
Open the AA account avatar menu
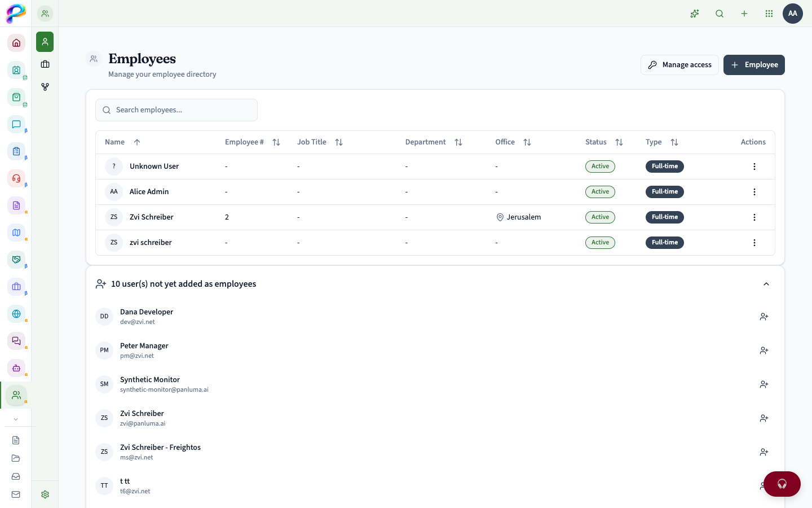(793, 14)
